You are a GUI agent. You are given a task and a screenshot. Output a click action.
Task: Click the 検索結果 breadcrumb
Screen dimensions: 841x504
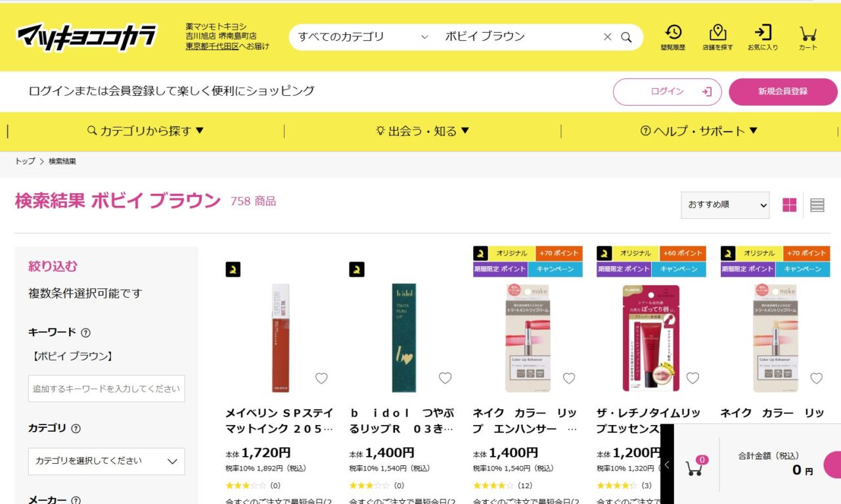tap(62, 161)
